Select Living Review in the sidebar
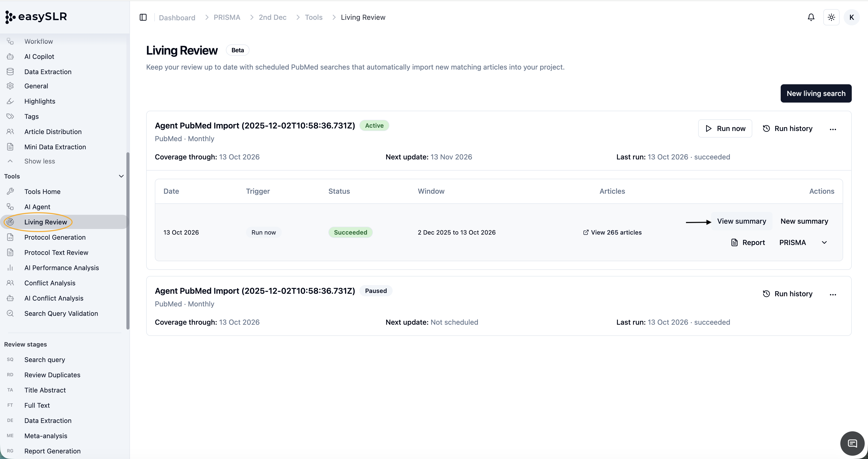This screenshot has width=868, height=459. [x=64, y=222]
